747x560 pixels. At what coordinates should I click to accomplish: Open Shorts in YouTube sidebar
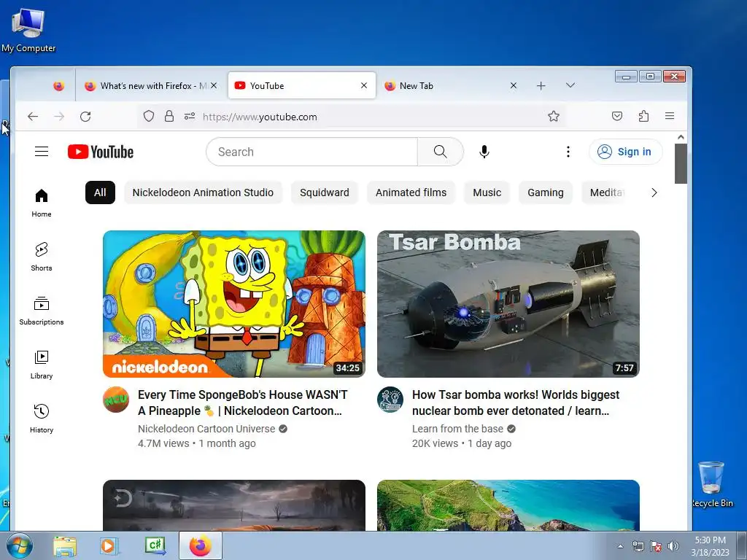click(x=42, y=257)
